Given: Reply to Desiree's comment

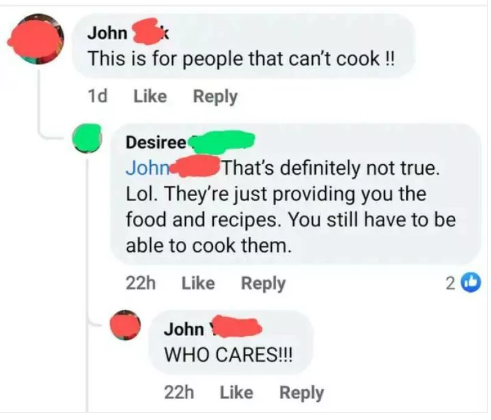Looking at the screenshot, I should (263, 284).
